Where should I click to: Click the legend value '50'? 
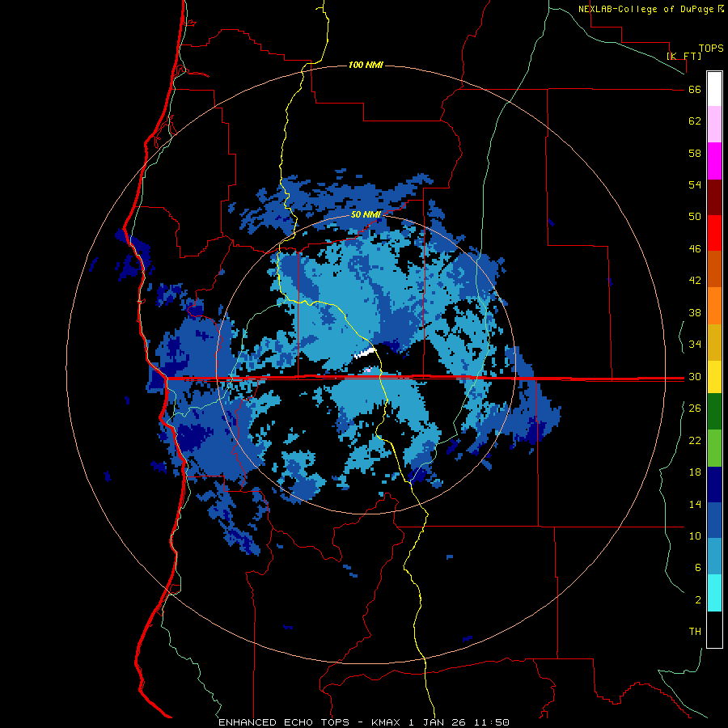pos(695,217)
